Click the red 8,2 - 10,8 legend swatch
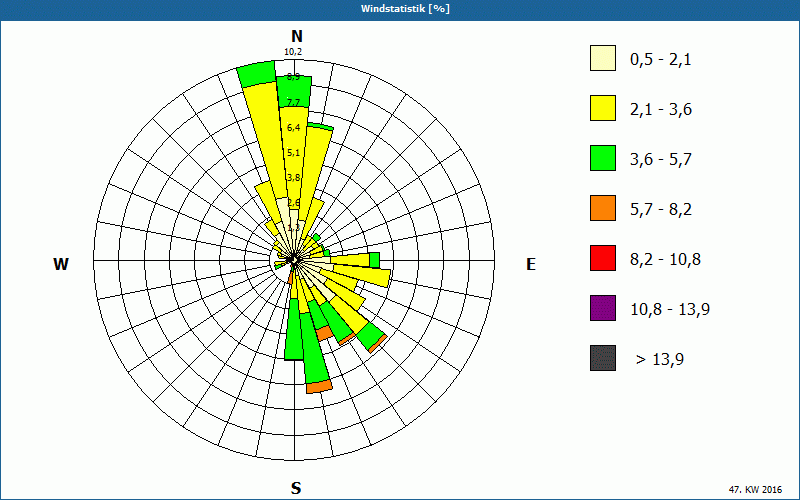Viewport: 800px width, 500px height. click(603, 258)
